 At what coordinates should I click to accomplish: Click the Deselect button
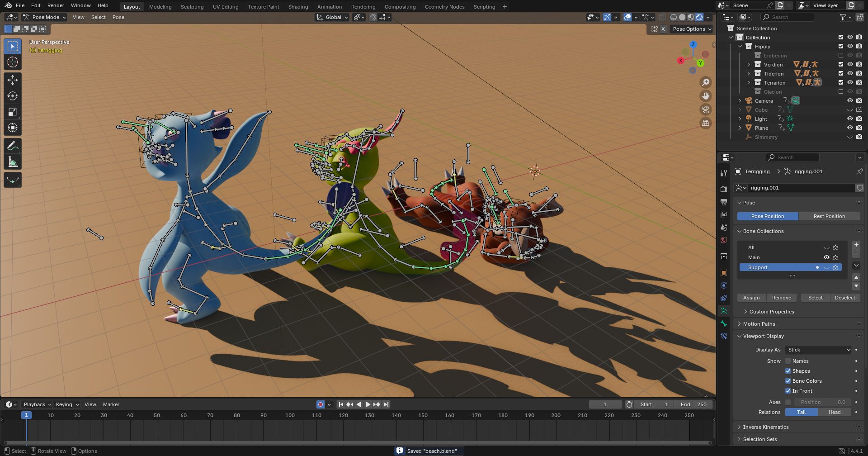tap(844, 298)
